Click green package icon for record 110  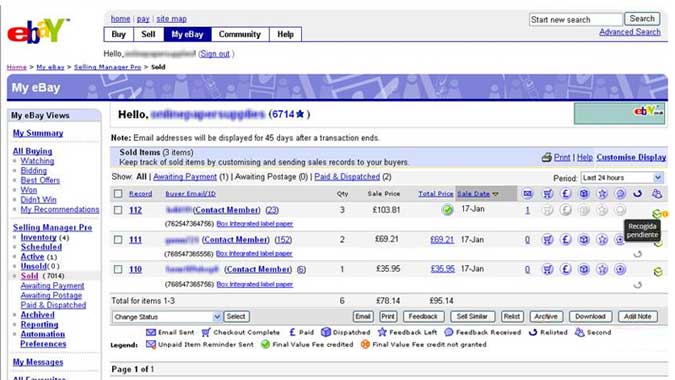click(x=658, y=272)
